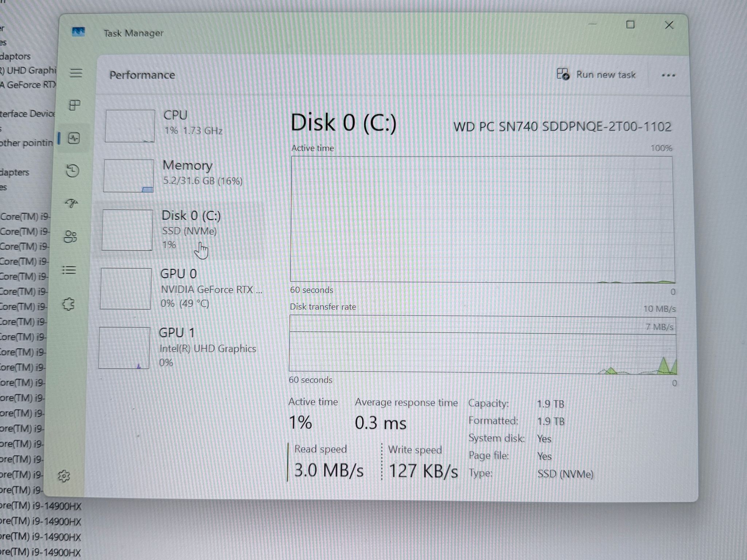The height and width of the screenshot is (560, 747).
Task: Click the Write speed 127 KB/s value
Action: (423, 471)
